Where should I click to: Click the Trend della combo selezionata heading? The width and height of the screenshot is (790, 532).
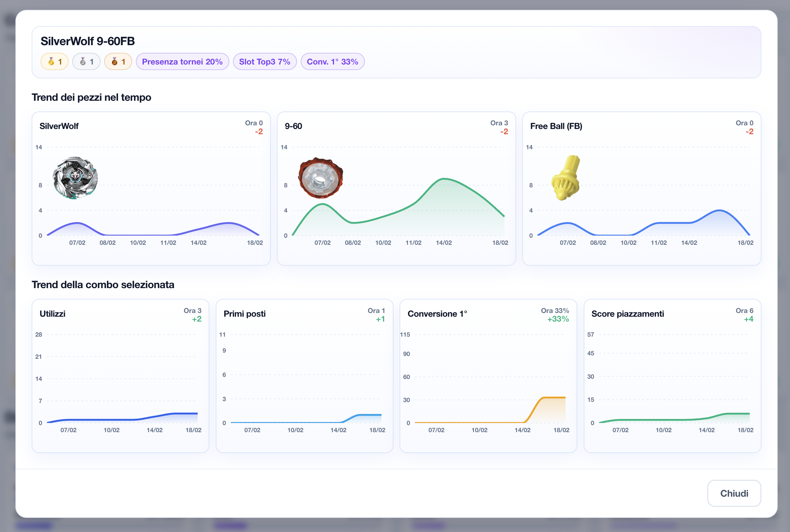pos(103,285)
